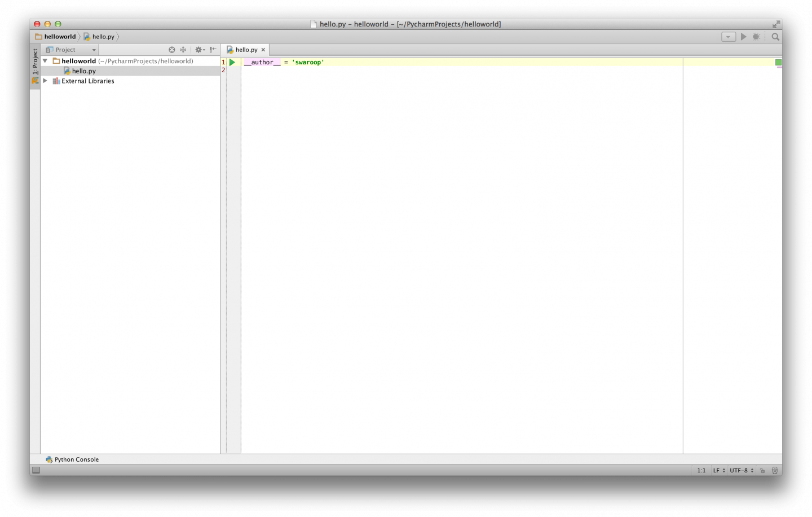
Task: Open the inspector hector icon in status bar
Action: pos(775,470)
